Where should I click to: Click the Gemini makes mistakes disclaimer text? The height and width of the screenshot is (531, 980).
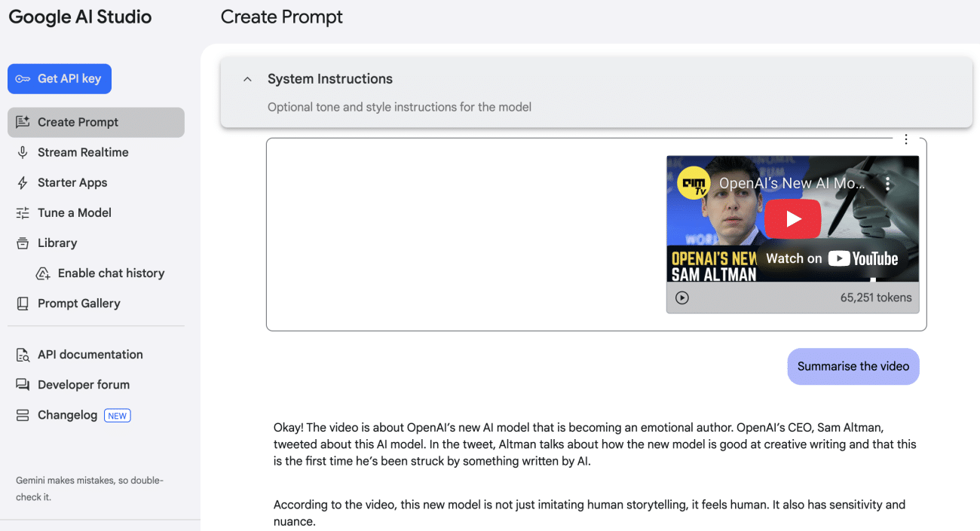point(90,488)
